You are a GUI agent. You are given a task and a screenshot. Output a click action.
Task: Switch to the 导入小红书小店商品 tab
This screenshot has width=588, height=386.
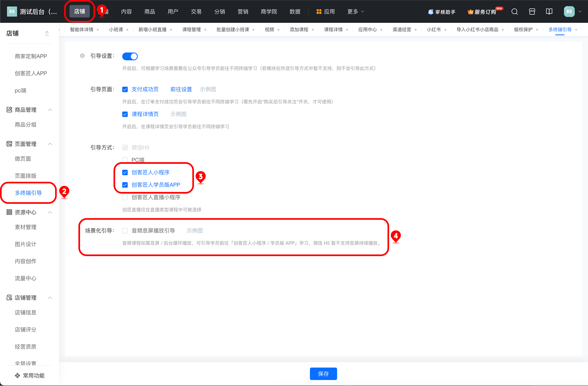477,30
